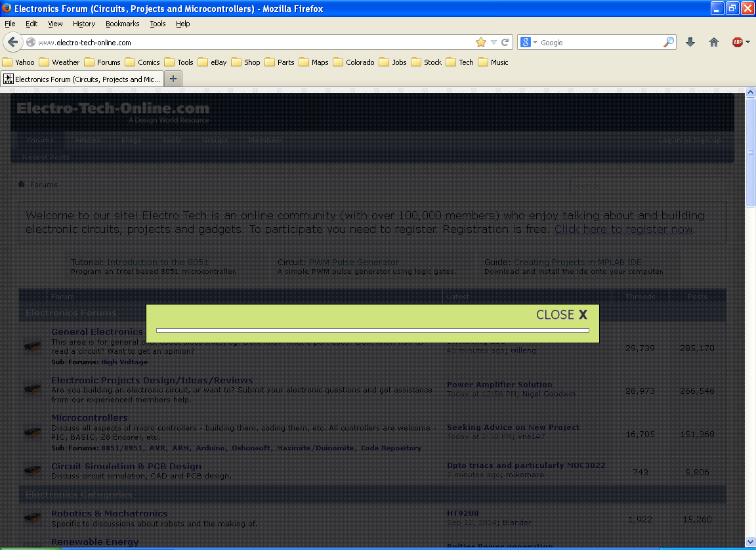Screen dimensions: 756x550
Task: Open a new tab with plus button
Action: click(x=173, y=79)
